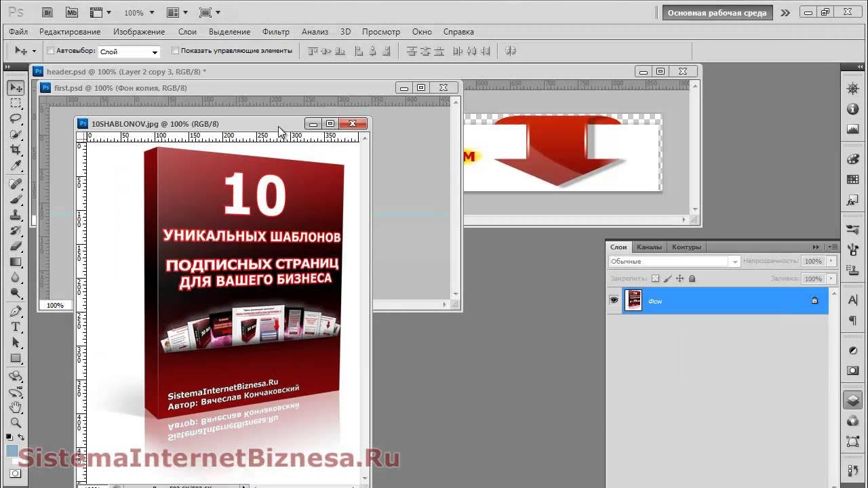Click the foreground color swatch
The height and width of the screenshot is (488, 868).
[12, 450]
